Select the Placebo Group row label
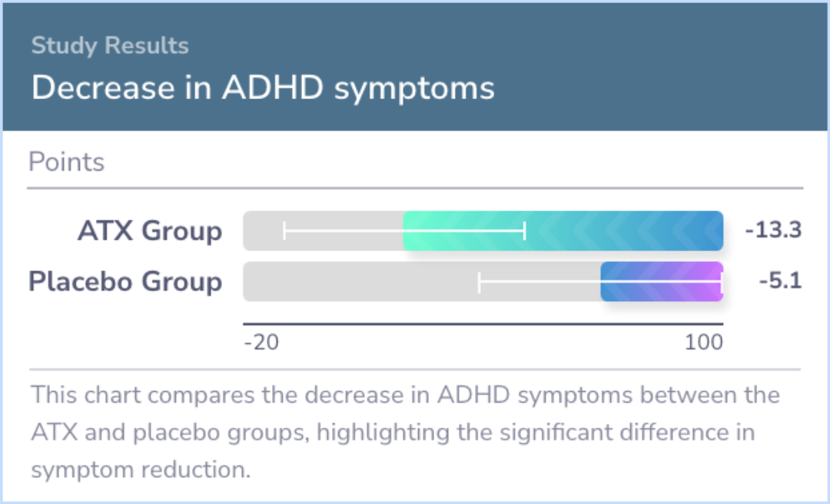 click(125, 281)
